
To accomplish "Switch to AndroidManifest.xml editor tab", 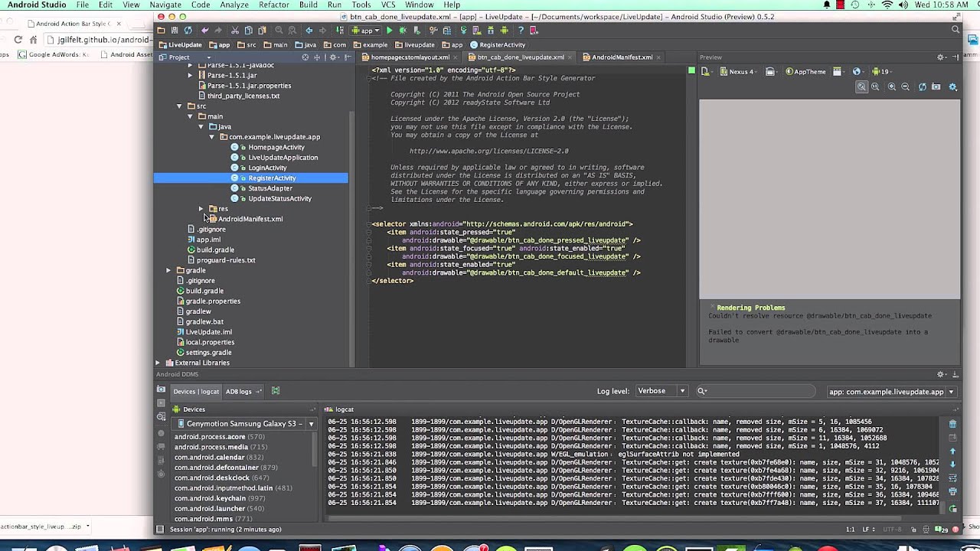I will (622, 57).
